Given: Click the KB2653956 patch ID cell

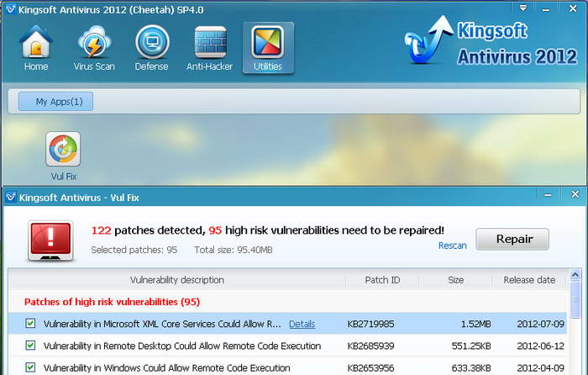Looking at the screenshot, I should 370,368.
